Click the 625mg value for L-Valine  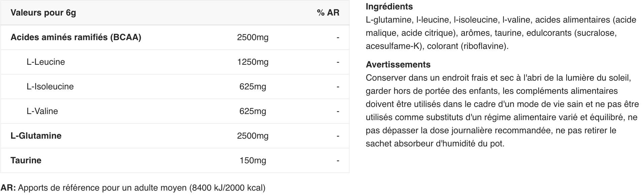(253, 111)
